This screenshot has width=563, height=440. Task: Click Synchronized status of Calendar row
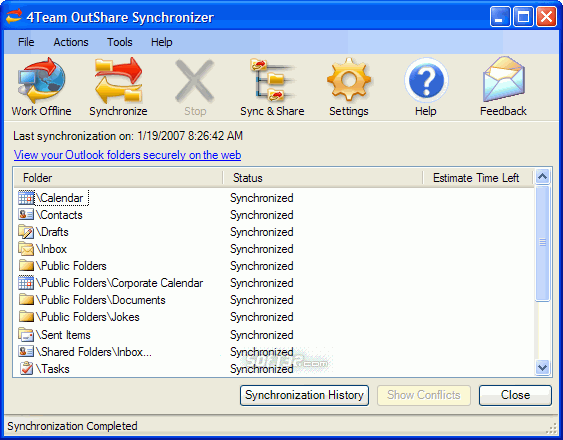click(x=262, y=198)
